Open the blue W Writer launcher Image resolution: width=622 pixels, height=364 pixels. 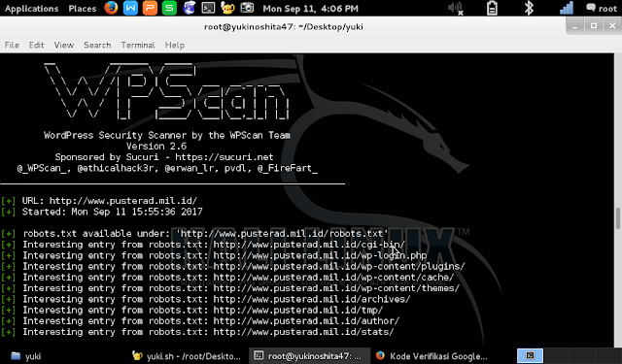(130, 8)
